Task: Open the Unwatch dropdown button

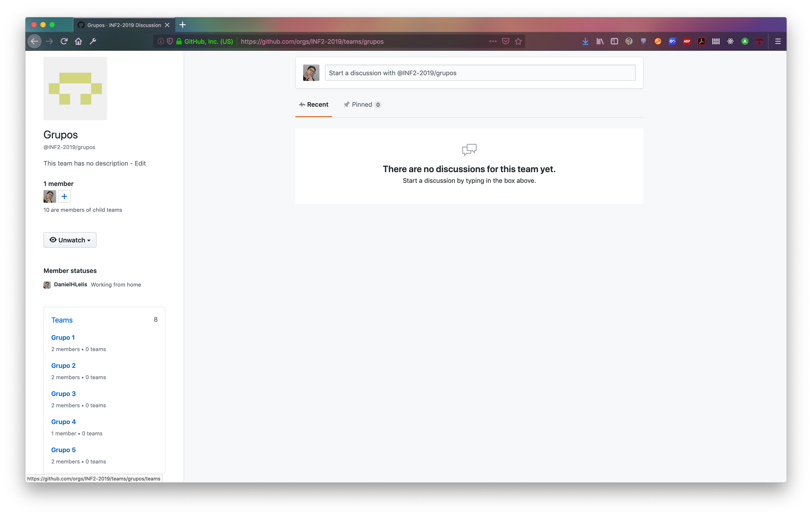Action: point(70,240)
